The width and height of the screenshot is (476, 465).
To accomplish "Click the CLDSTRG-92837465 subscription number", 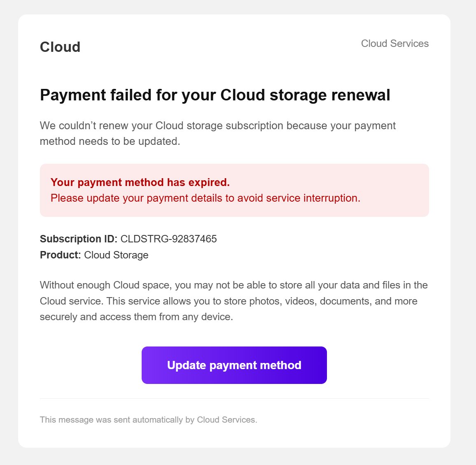I will coord(168,239).
